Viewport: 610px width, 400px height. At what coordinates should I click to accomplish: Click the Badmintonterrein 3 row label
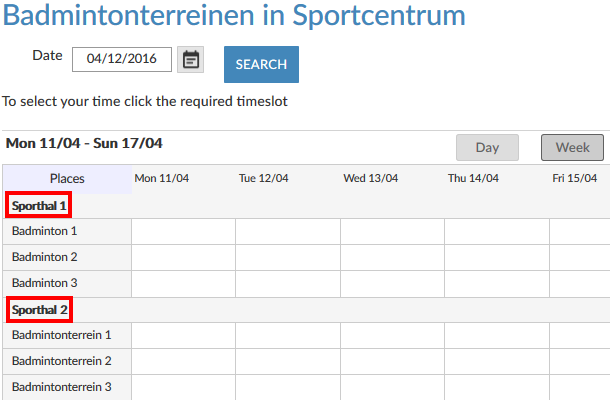pyautogui.click(x=62, y=387)
